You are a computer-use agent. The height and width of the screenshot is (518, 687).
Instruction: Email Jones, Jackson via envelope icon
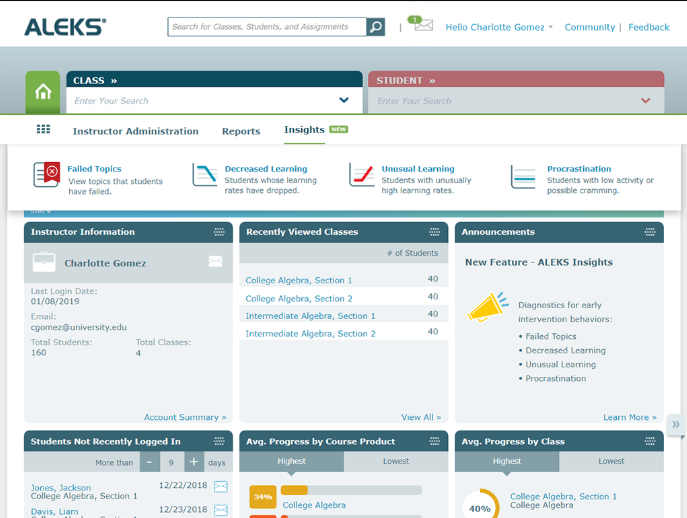pos(221,486)
